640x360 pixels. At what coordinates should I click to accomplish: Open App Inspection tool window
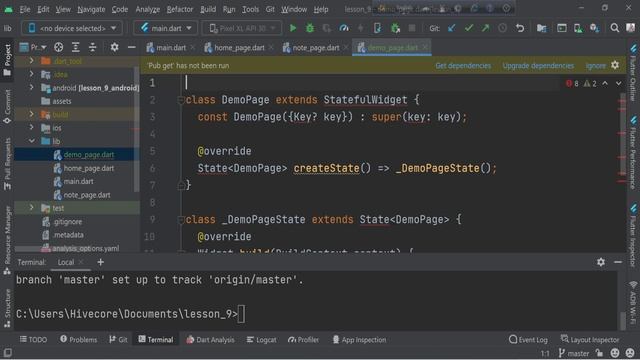[x=360, y=340]
